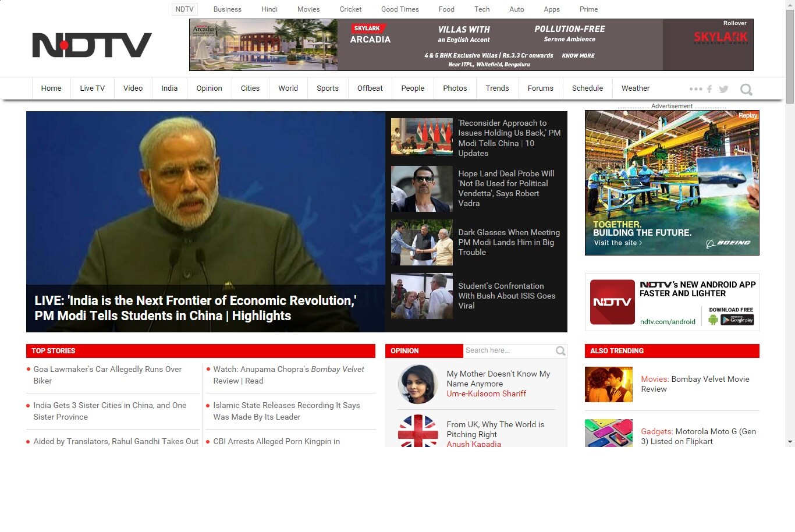
Task: Open 'Reconsider Approach to Issues' story
Action: [509, 138]
